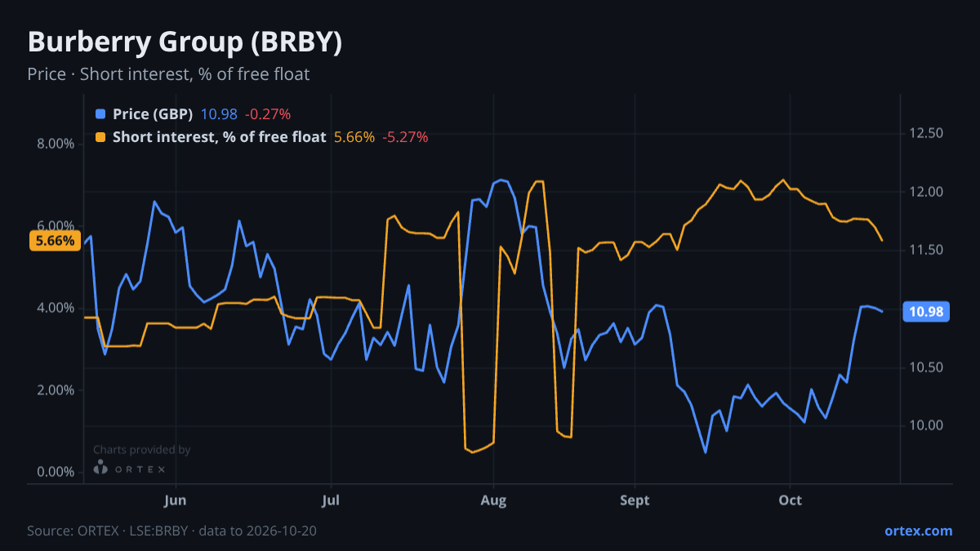This screenshot has width=980, height=551.
Task: Click the 12.50 right axis label
Action: [926, 133]
